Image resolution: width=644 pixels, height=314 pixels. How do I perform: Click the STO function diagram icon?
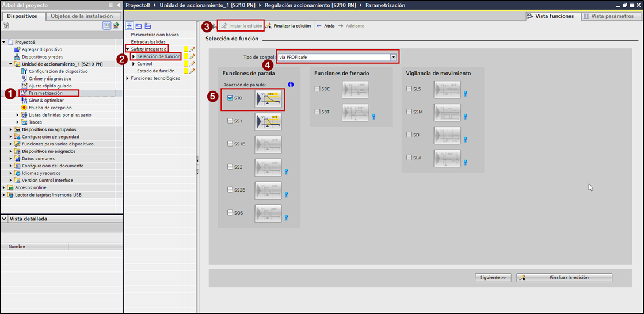[268, 99]
